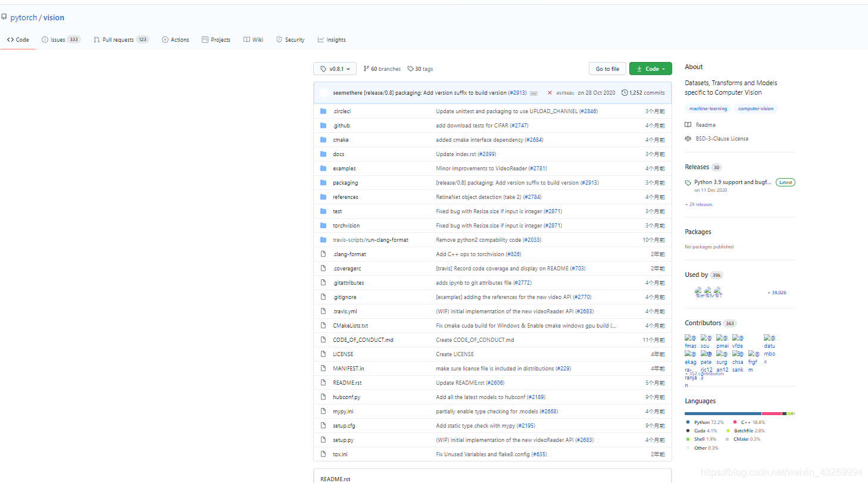Click the Python segment of language bar
Screen dimensions: 868x483
pyautogui.click(x=723, y=413)
